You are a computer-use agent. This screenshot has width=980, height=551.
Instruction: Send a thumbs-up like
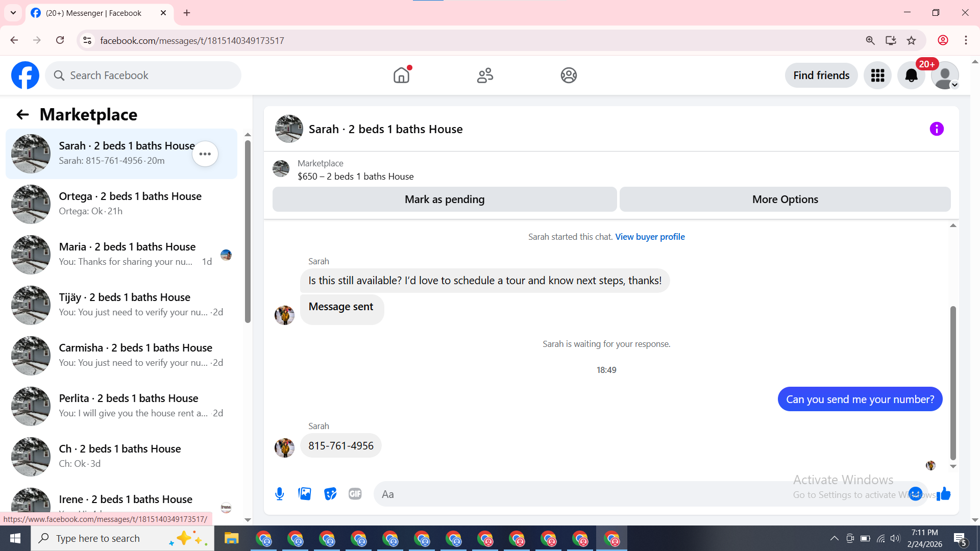[x=944, y=494]
